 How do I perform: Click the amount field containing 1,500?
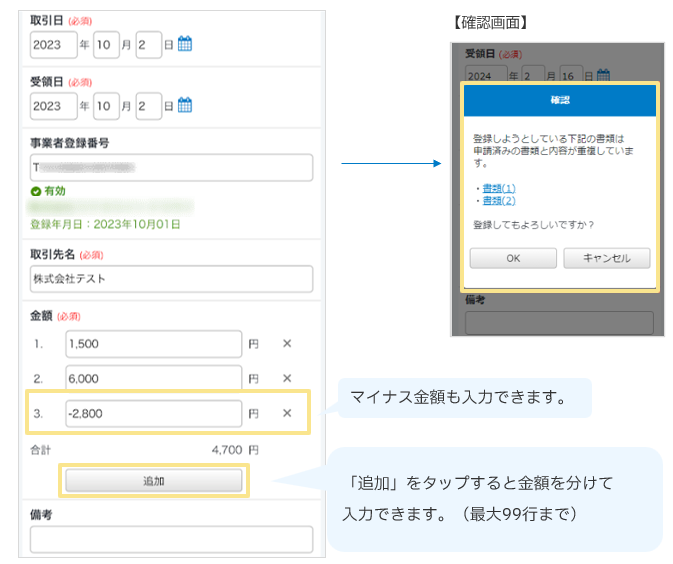pos(154,344)
